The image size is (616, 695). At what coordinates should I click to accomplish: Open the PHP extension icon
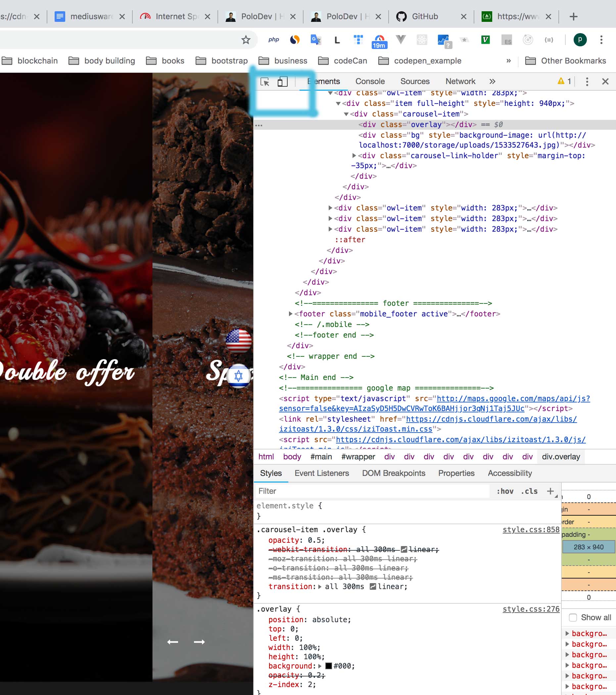coord(273,39)
